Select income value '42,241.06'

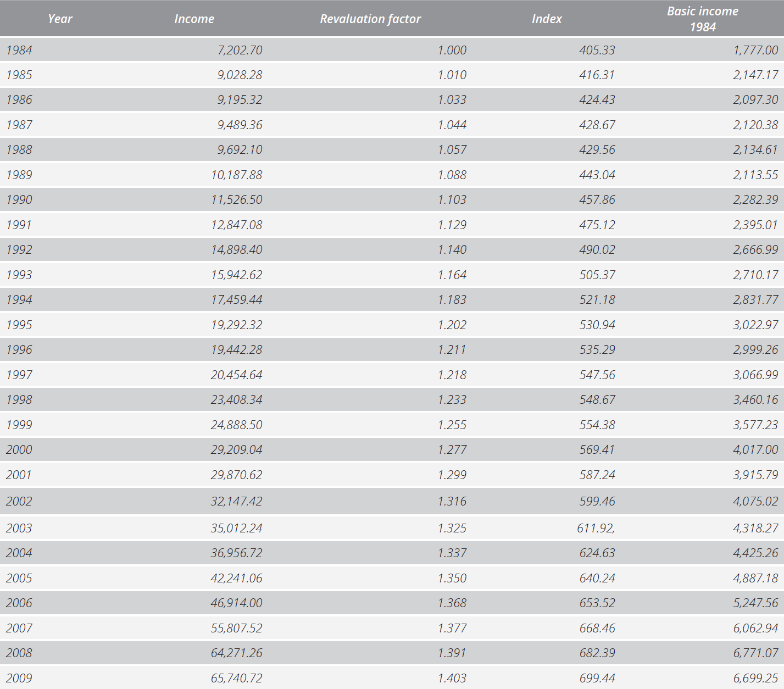(237, 578)
